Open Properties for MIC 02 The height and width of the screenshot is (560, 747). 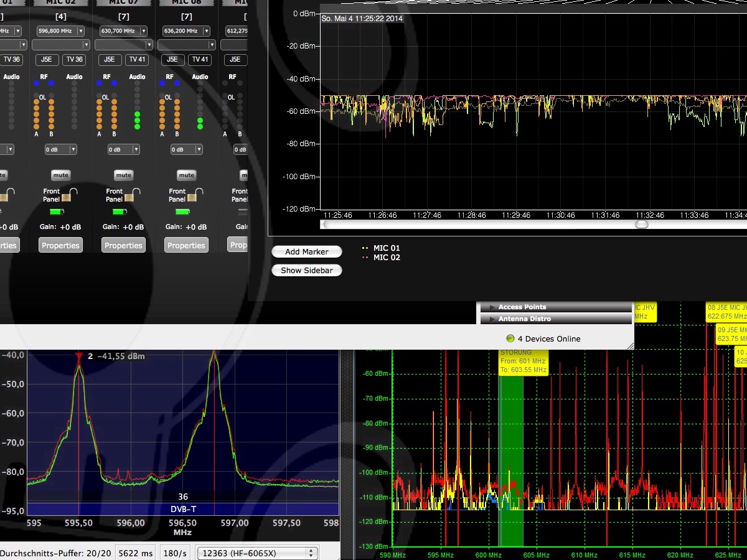[60, 245]
